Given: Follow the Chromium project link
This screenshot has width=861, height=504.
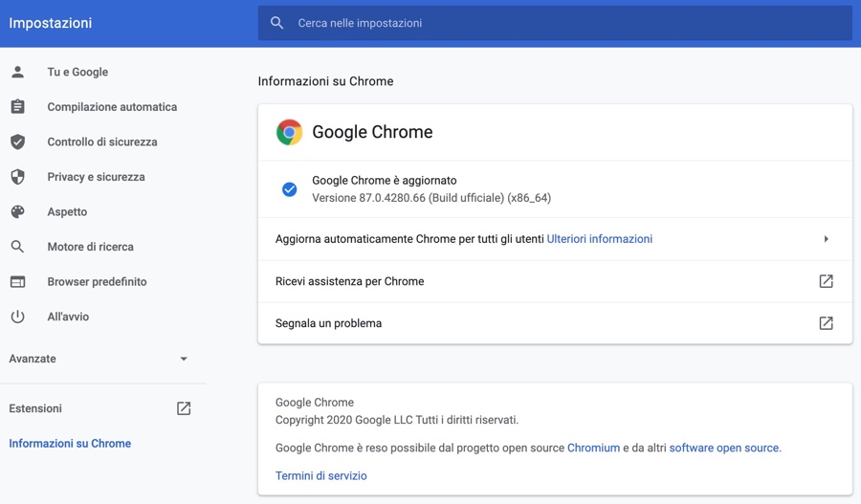Looking at the screenshot, I should pos(593,448).
